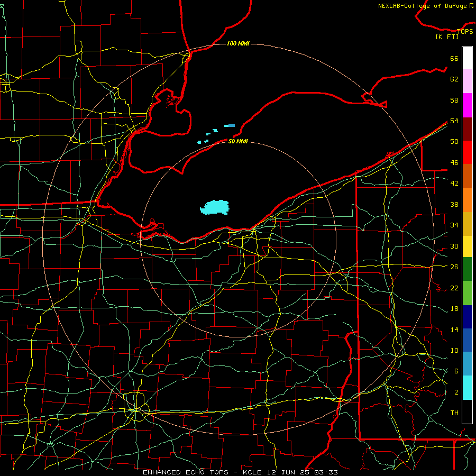Viewport: 476px width, 476px height.
Task: Select the white swatch in the legend
Action: pos(467,58)
